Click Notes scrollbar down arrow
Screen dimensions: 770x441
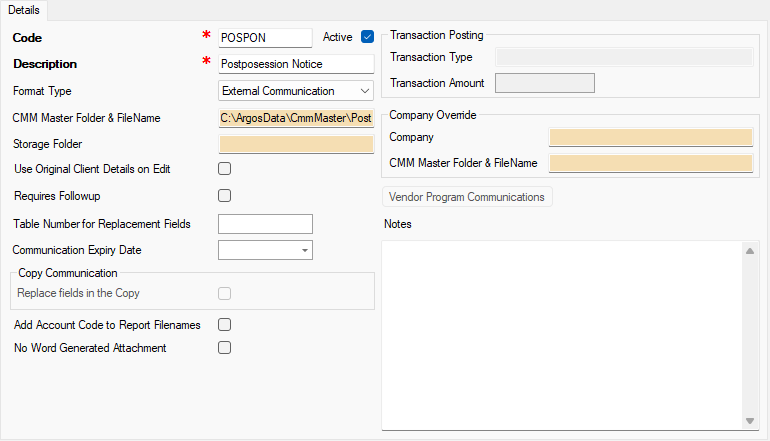750,421
